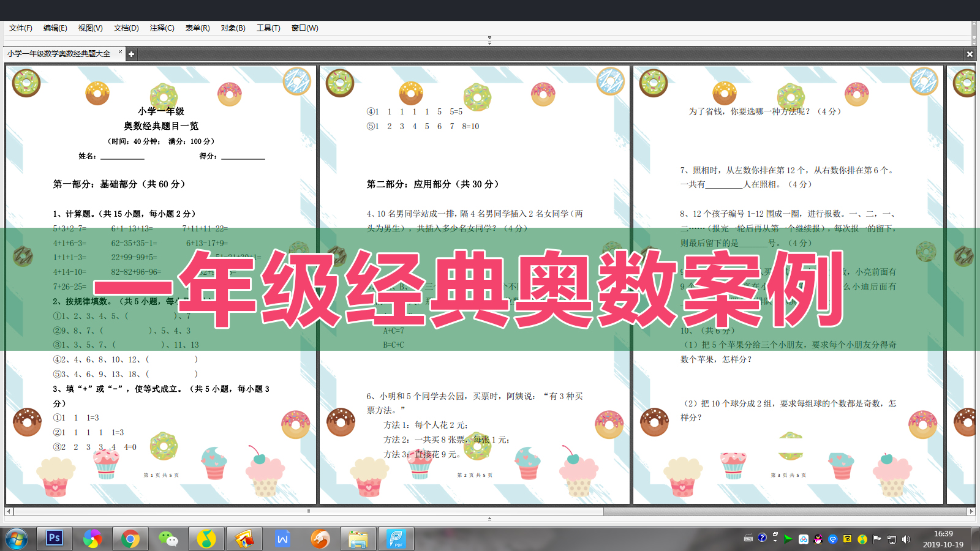Open a new document tab with the + button
Screen dimensions: 980x551
click(131, 54)
